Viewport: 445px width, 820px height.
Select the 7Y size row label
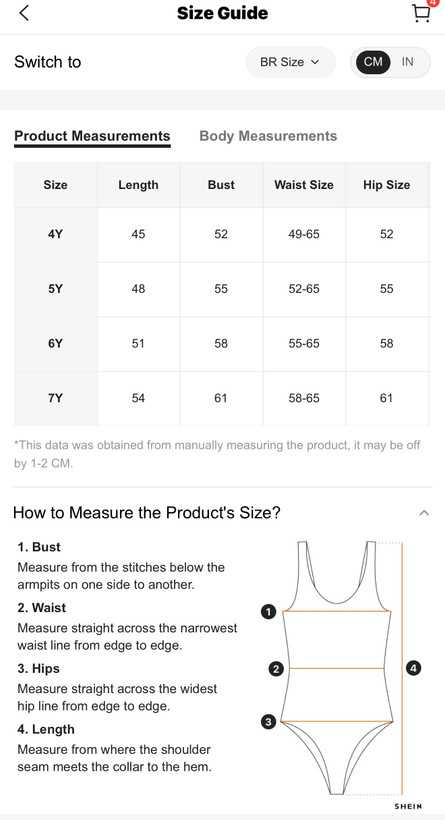click(x=55, y=398)
